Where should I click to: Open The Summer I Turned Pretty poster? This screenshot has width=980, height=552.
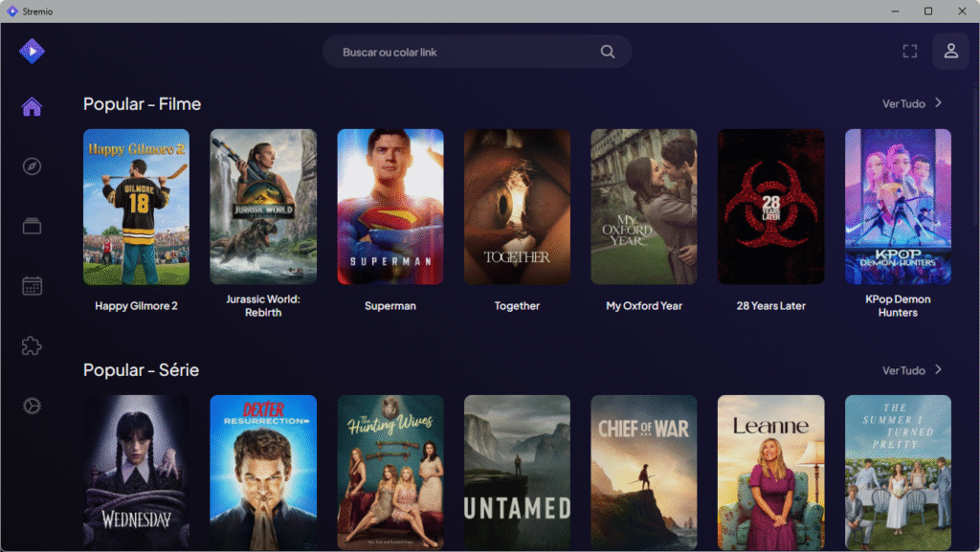898,472
